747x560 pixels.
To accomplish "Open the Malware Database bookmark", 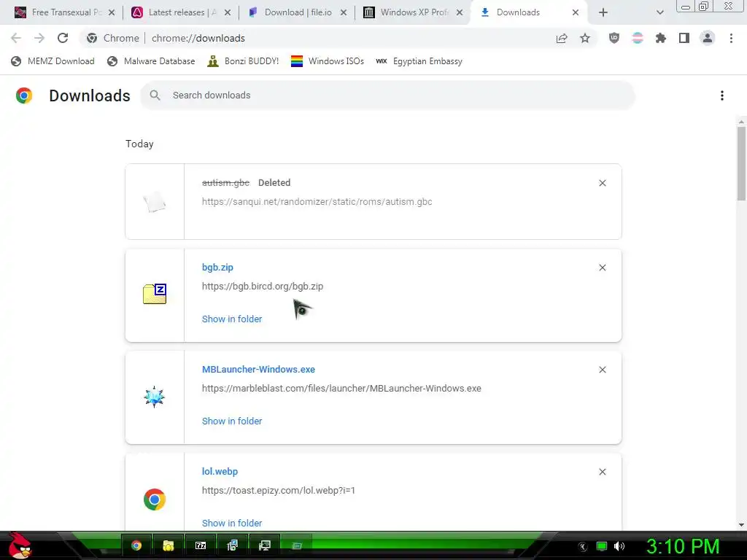I will click(151, 61).
